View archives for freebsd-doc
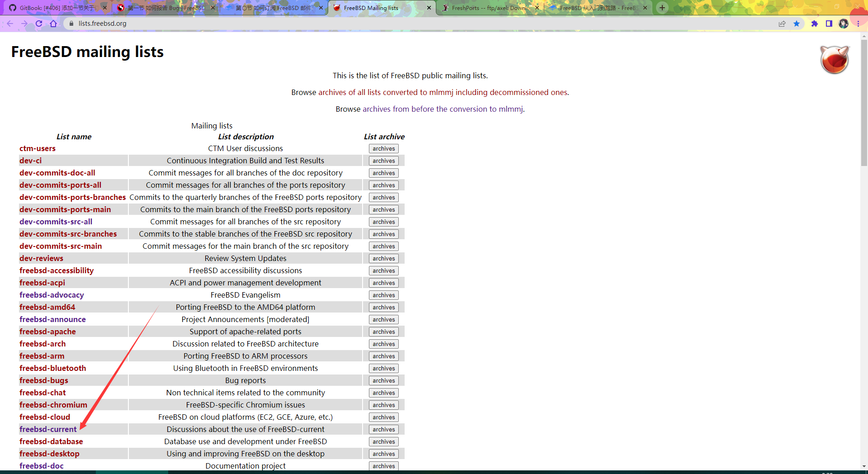 pos(384,466)
